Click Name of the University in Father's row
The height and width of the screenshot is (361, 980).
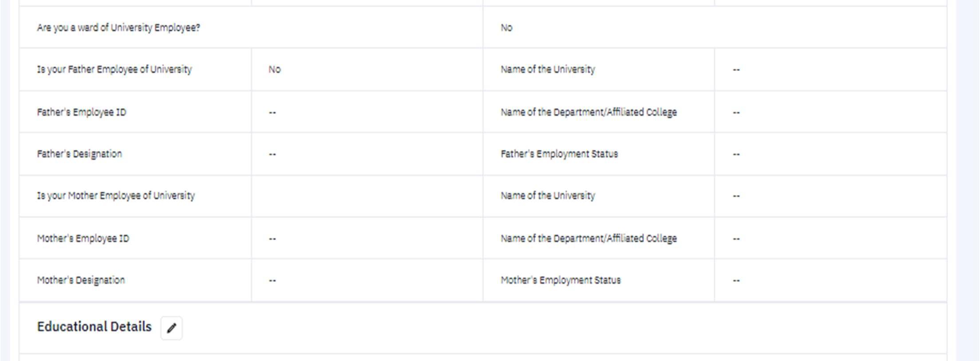click(548, 69)
